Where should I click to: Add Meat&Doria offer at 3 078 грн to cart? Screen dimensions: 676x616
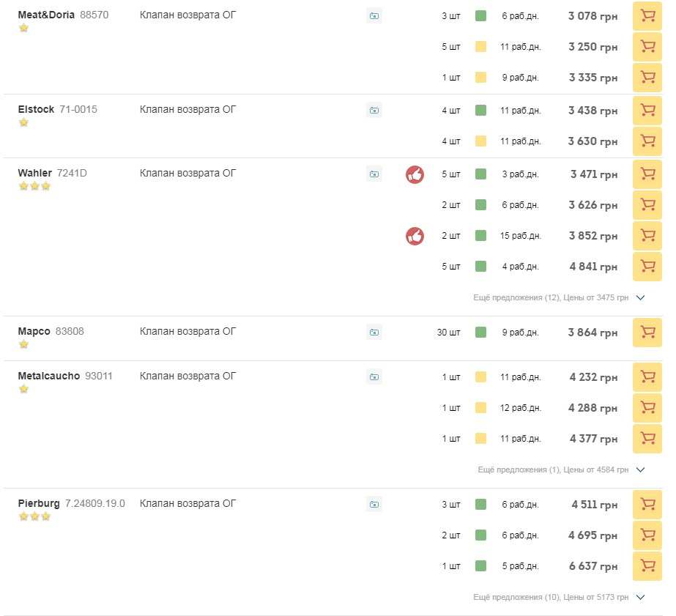click(x=647, y=16)
